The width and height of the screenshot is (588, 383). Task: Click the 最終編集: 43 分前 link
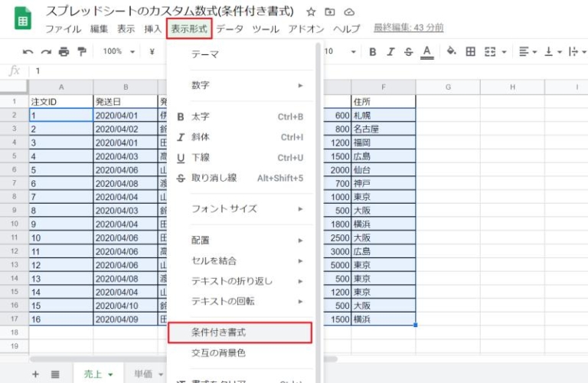pos(408,28)
